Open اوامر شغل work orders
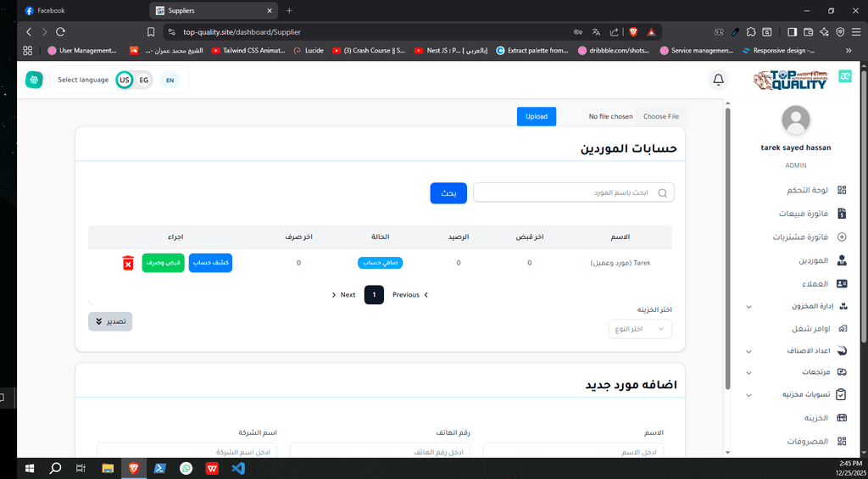868x479 pixels. click(x=820, y=328)
